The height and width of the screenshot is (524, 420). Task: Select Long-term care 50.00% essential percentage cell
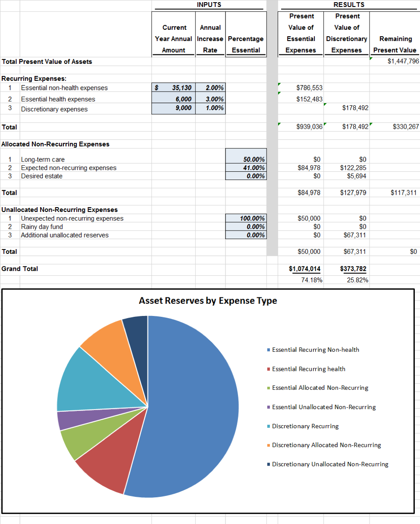246,159
